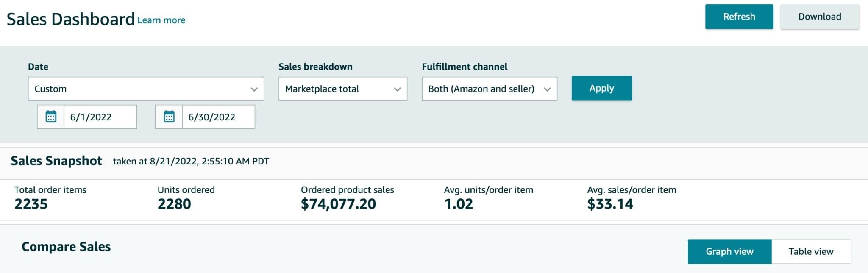Apply the selected filters
Screen dimensions: 868x273
click(x=601, y=88)
